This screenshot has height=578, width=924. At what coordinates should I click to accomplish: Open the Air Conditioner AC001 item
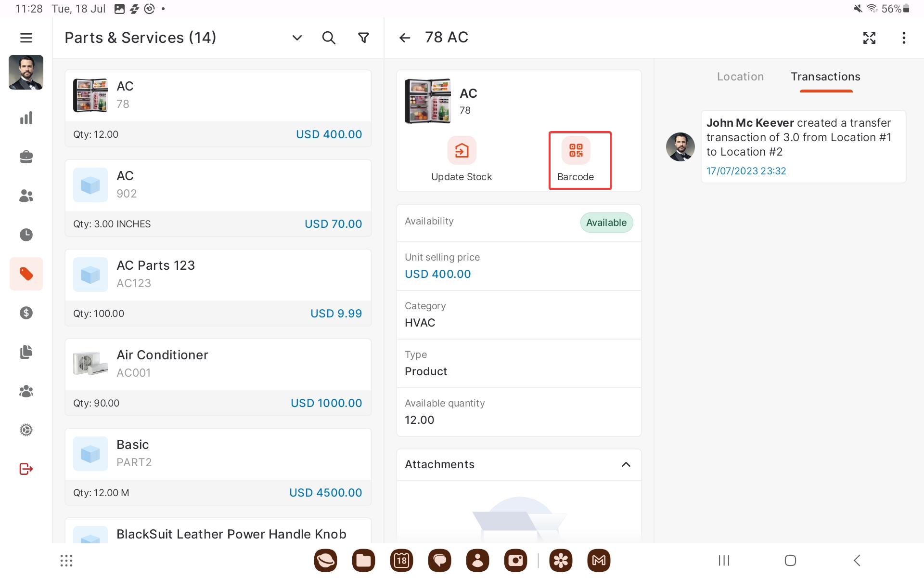(x=218, y=365)
